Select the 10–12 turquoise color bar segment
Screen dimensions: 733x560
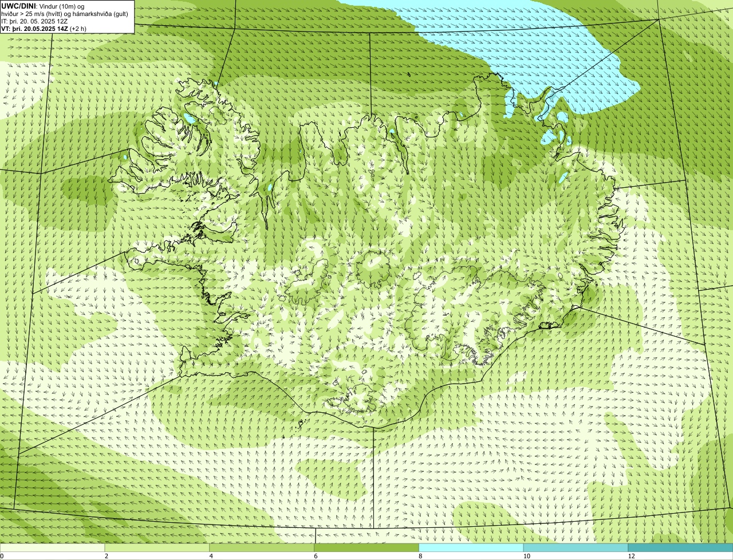[576, 548]
